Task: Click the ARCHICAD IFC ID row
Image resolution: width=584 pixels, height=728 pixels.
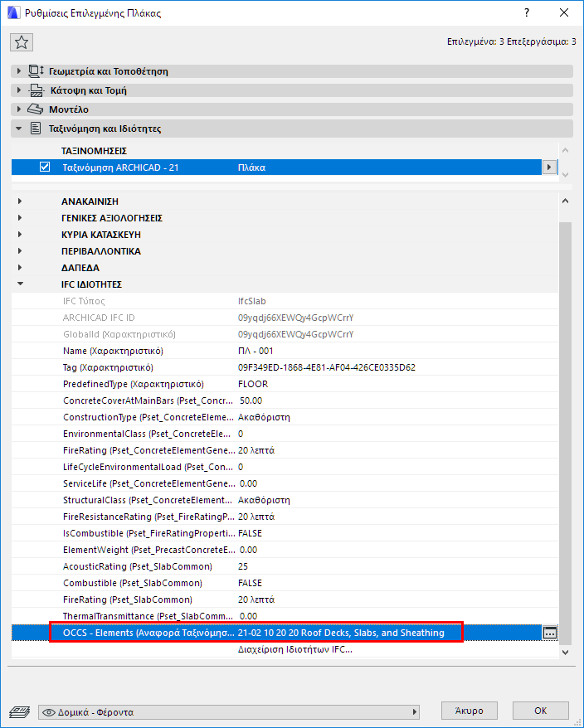Action: 285,318
